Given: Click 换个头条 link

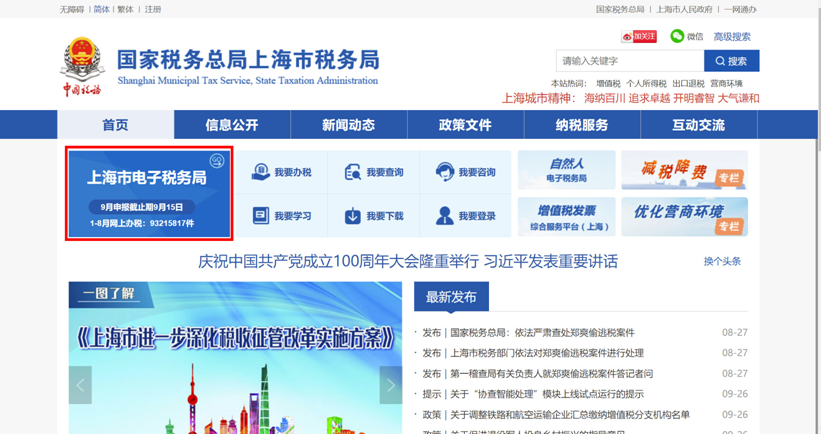Looking at the screenshot, I should (722, 261).
